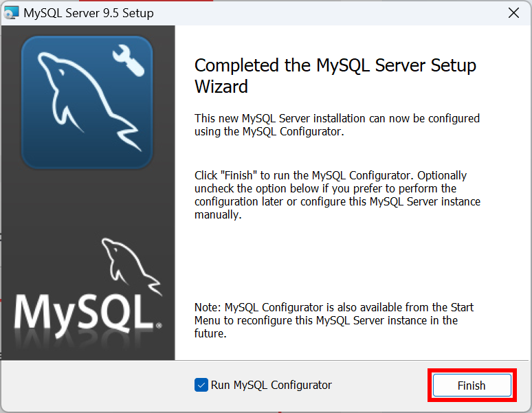Viewport: 532px width, 413px height.
Task: Click the large MySQL wordmark in the sidebar
Action: tap(84, 315)
